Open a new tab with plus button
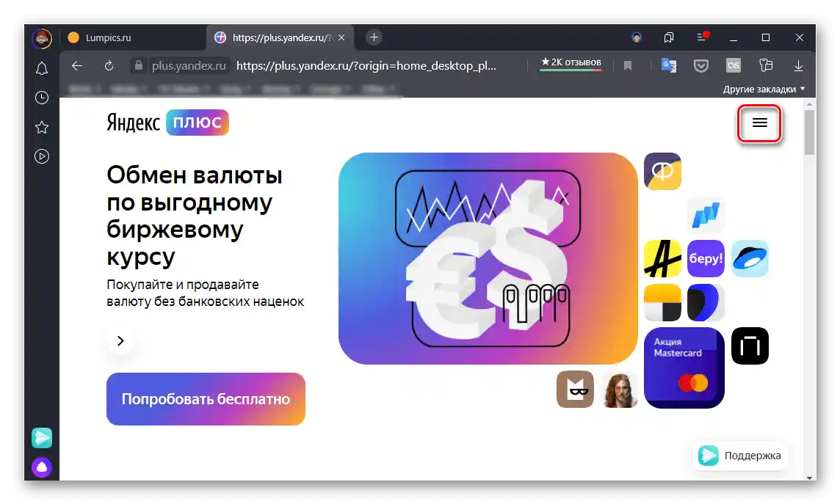 click(x=374, y=37)
